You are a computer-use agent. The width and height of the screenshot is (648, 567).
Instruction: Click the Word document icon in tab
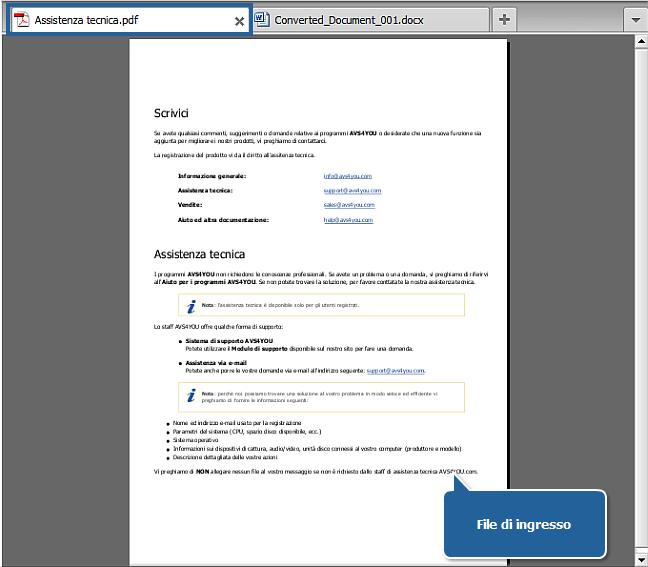(x=261, y=19)
